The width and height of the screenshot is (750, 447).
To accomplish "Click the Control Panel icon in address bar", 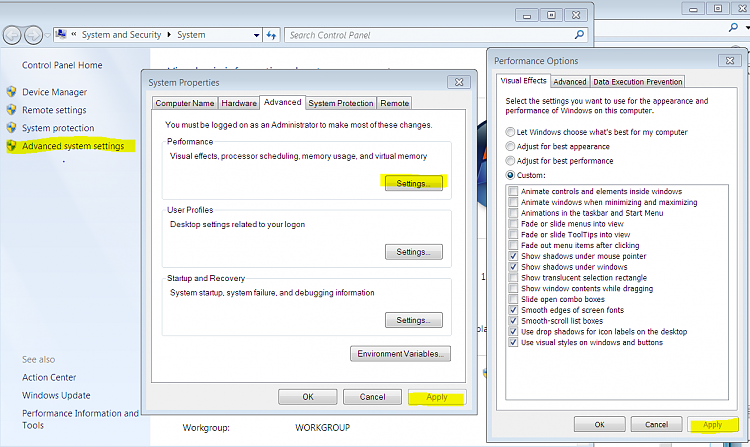I will [61, 34].
